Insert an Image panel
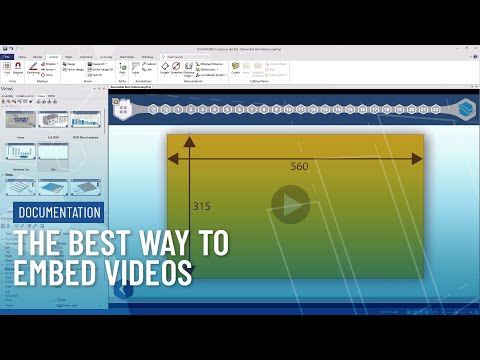 click(69, 64)
